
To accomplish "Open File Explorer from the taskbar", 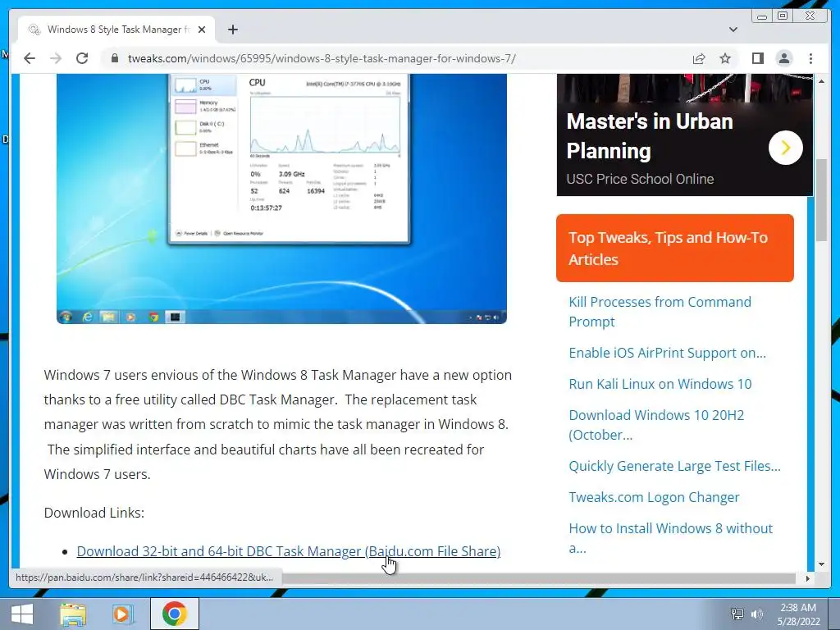I will 73,614.
